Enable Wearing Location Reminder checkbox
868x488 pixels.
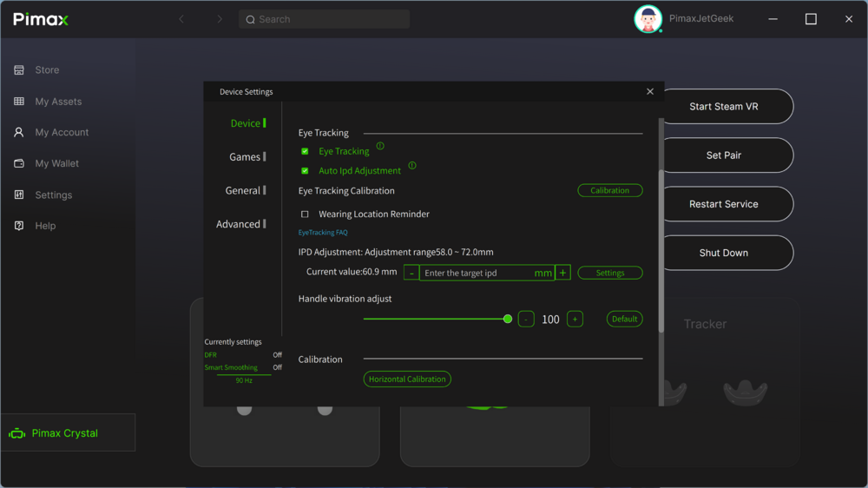pyautogui.click(x=305, y=214)
